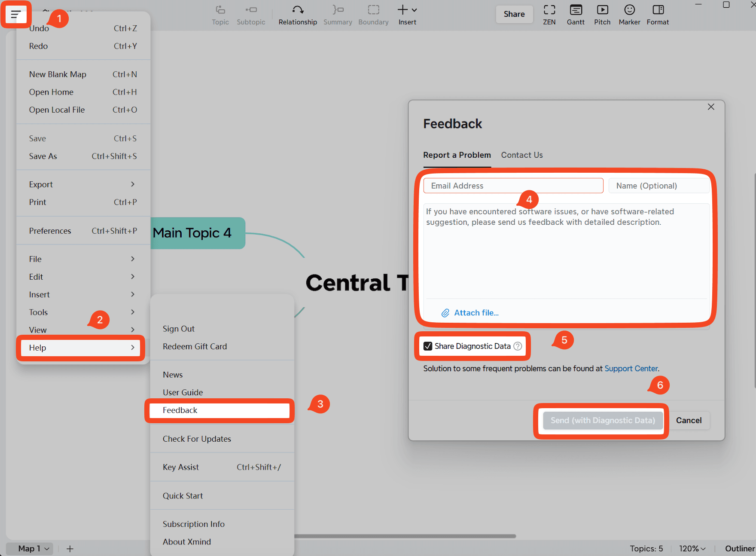Viewport: 756px width, 556px height.
Task: Switch to the Report a Problem tab
Action: [457, 155]
